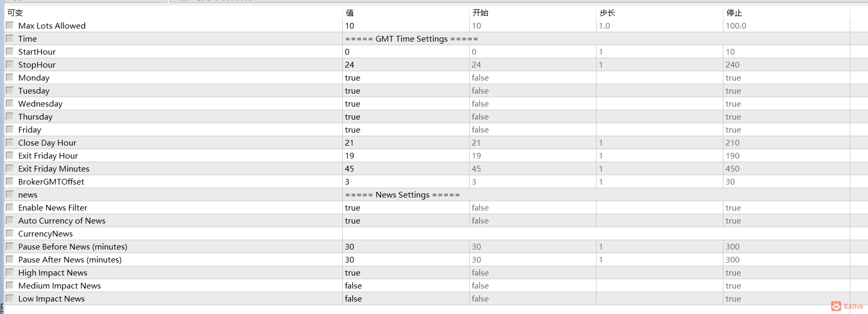Screen dimensions: 868x314
Task: Toggle the Exit Friday Hour checkbox
Action: [x=10, y=155]
